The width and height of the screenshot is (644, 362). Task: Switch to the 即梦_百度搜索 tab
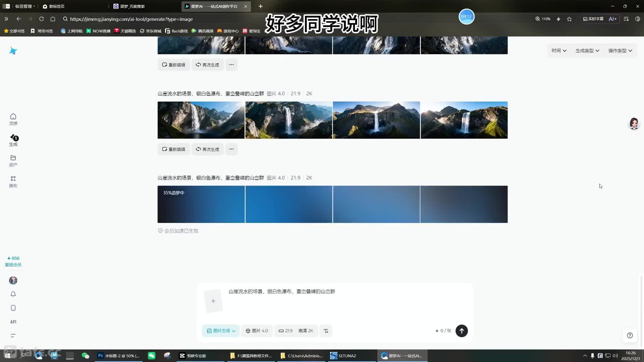coord(131,6)
